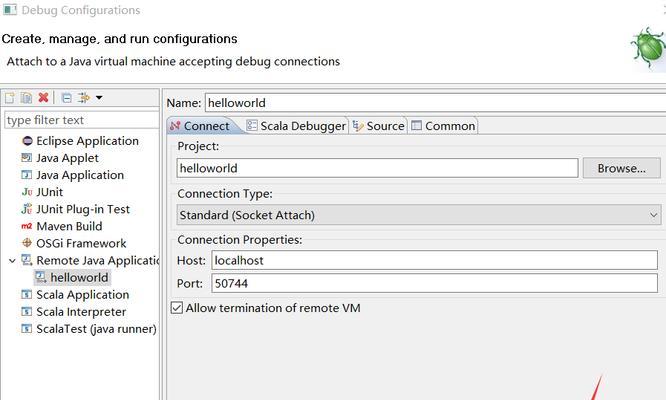Select Java Application configuration type

(80, 175)
